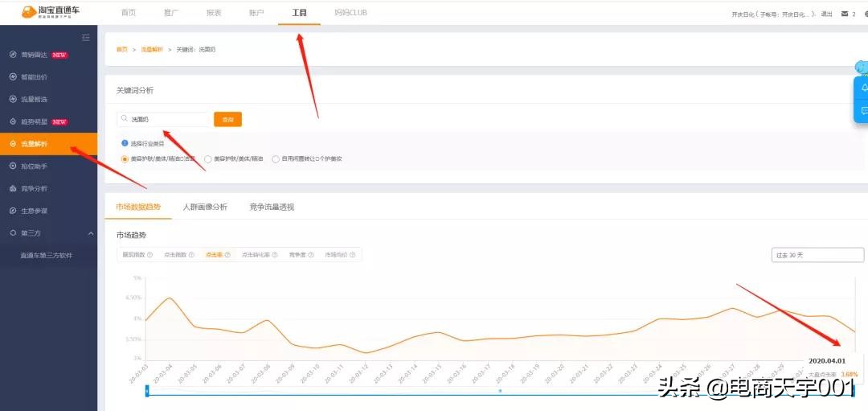
Task: Click the icon beside 营销雷达 in the sidebar
Action: pos(14,55)
